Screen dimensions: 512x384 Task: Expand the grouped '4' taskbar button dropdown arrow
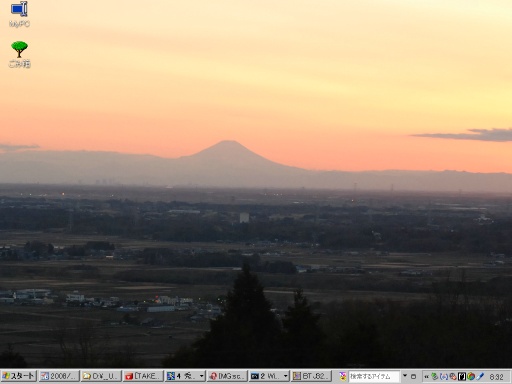(201, 376)
